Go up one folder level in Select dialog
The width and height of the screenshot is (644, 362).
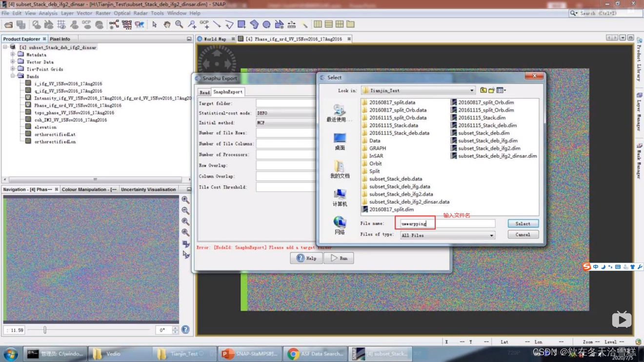483,90
